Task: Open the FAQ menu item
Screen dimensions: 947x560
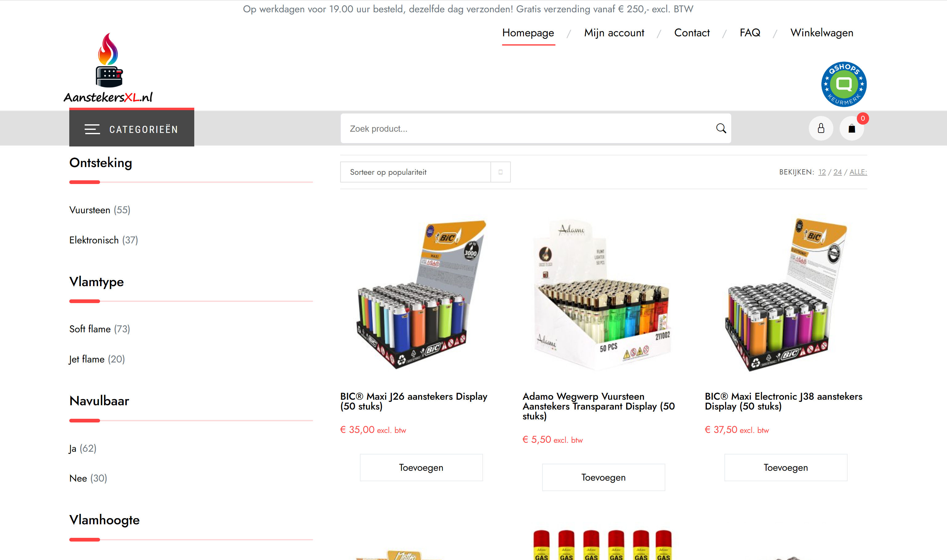Action: (x=750, y=33)
